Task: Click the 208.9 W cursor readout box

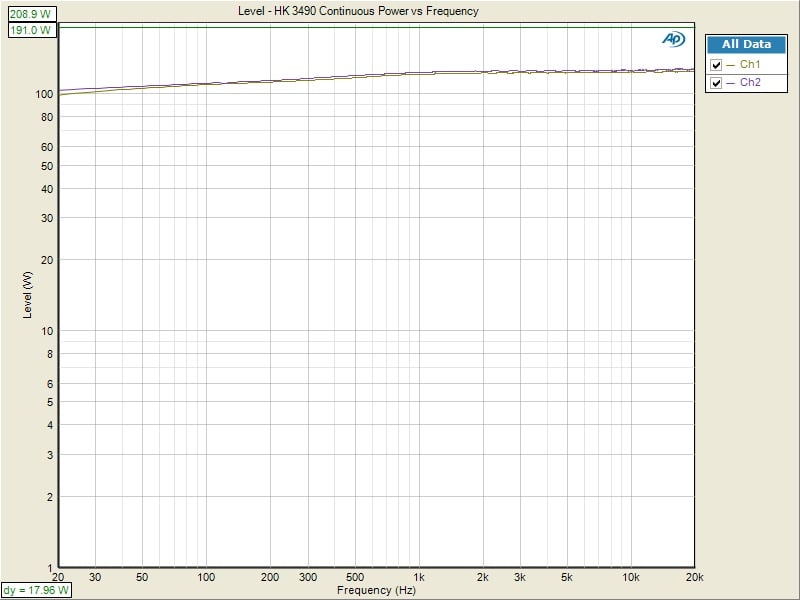Action: [x=32, y=15]
